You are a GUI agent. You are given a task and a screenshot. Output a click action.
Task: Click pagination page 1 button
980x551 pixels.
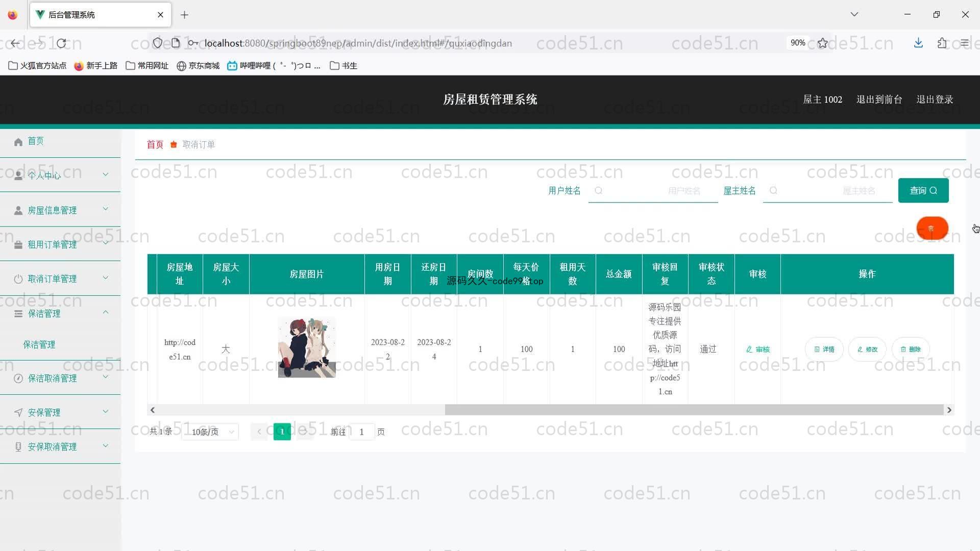(x=282, y=432)
